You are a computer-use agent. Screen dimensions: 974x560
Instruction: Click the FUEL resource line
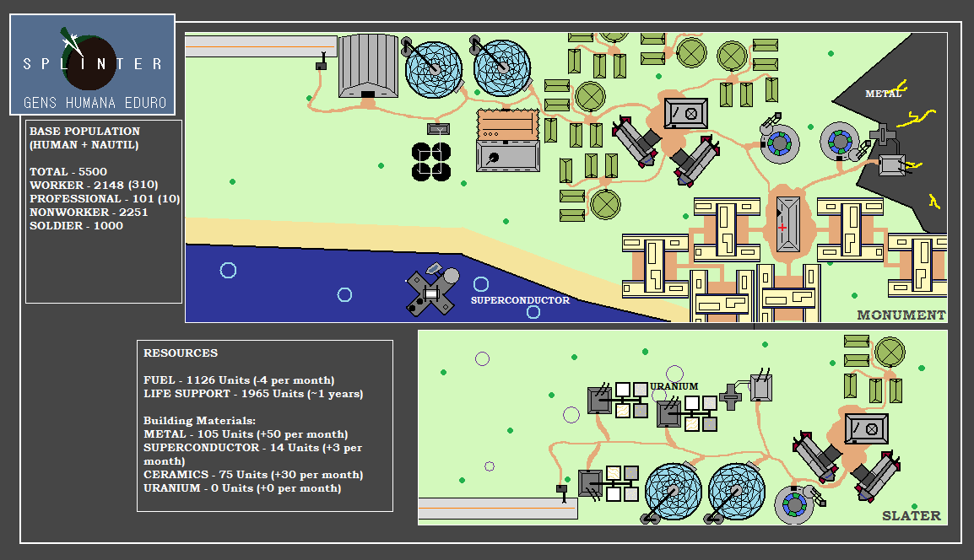pos(239,380)
